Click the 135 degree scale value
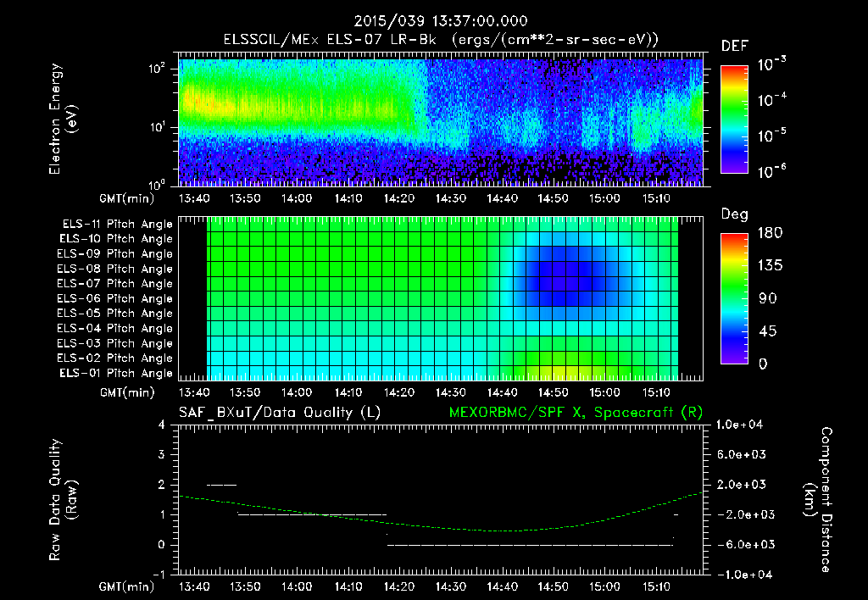Image resolution: width=868 pixels, height=600 pixels. pos(770,265)
